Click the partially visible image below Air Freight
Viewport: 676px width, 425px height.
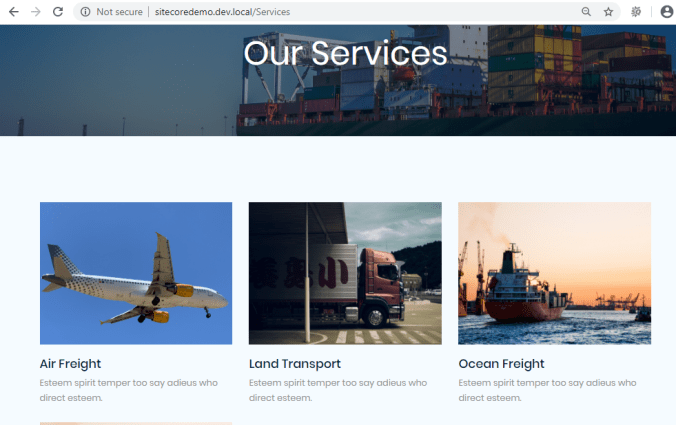coord(136,423)
